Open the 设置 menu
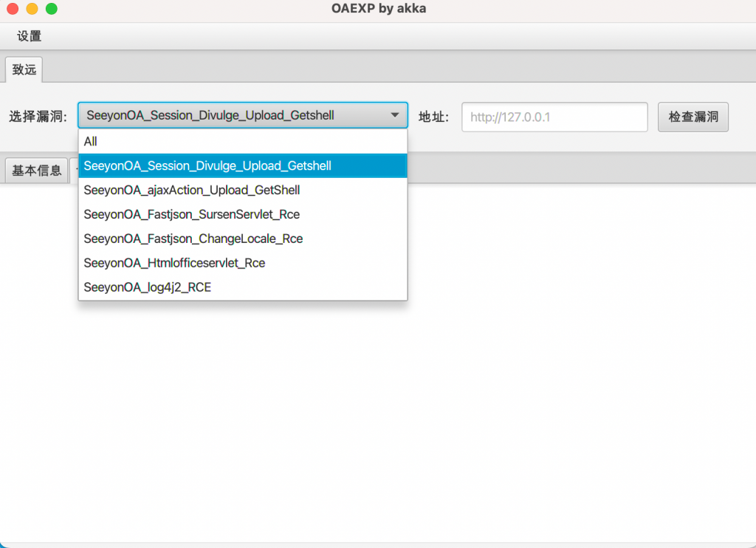The height and width of the screenshot is (548, 756). coord(29,36)
